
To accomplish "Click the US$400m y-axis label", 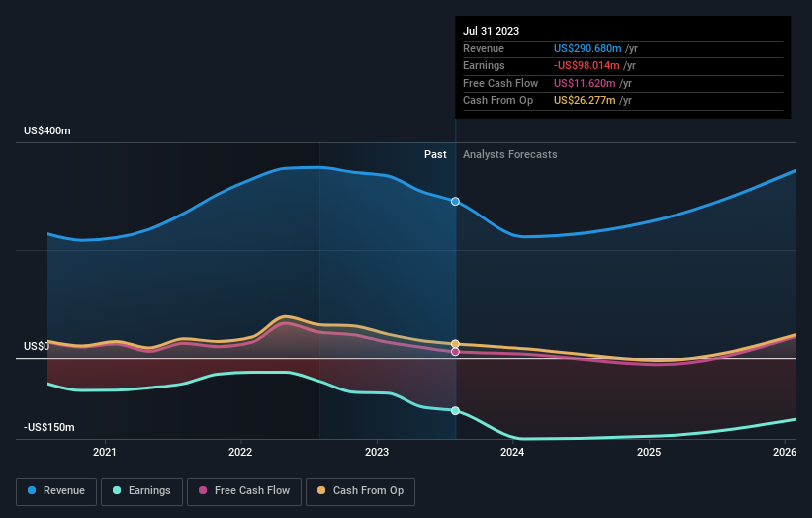I will click(47, 130).
